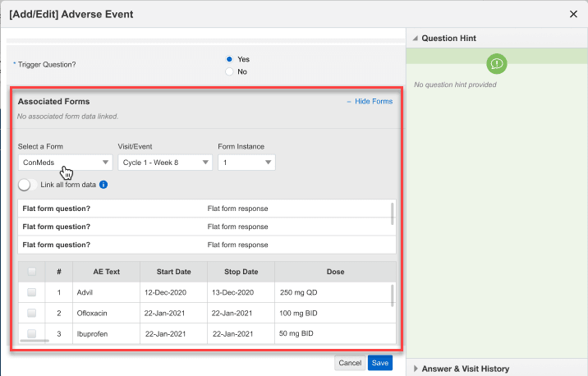Image resolution: width=588 pixels, height=376 pixels.
Task: Click the Ibuprofen cell
Action: point(107,333)
